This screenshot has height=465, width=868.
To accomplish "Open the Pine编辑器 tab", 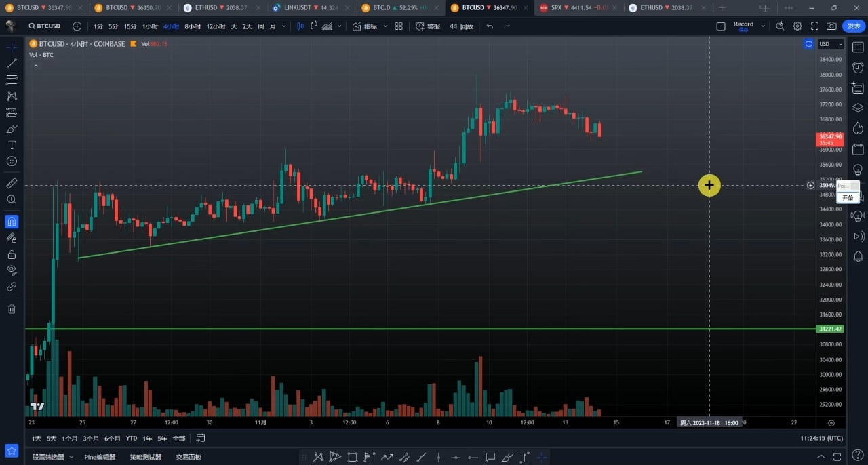I will tap(100, 457).
